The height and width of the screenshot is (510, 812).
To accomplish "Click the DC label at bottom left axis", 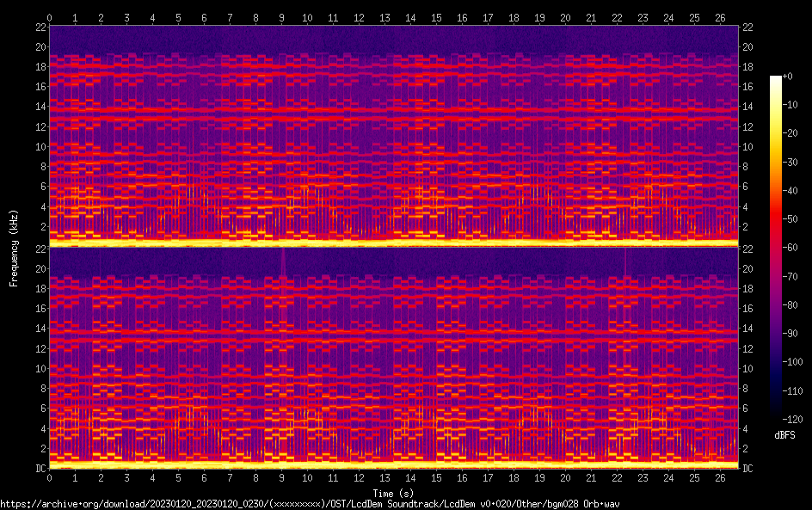I will pos(40,469).
